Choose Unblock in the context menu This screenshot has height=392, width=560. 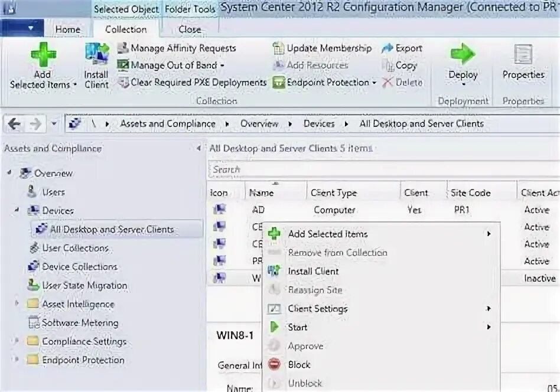[380, 383]
